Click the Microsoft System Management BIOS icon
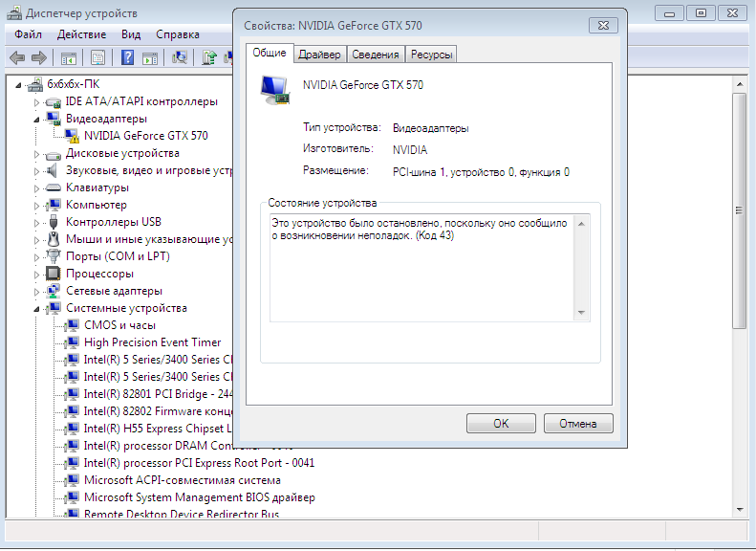This screenshot has height=551, width=756. (73, 497)
